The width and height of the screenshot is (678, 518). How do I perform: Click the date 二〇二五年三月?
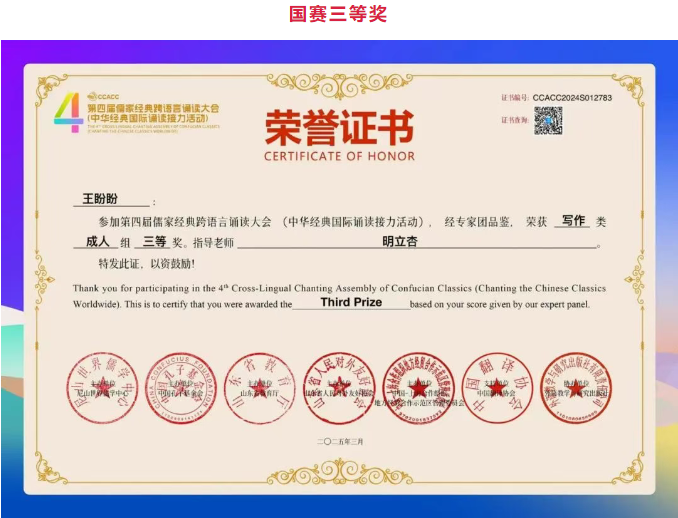[340, 441]
